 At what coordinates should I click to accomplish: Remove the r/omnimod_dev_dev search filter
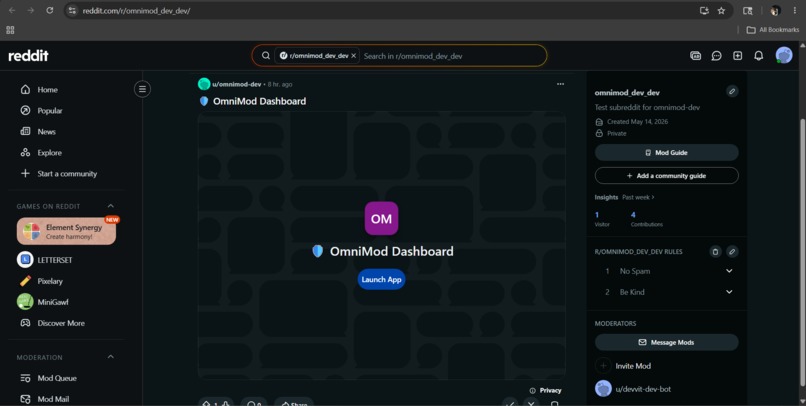click(354, 56)
